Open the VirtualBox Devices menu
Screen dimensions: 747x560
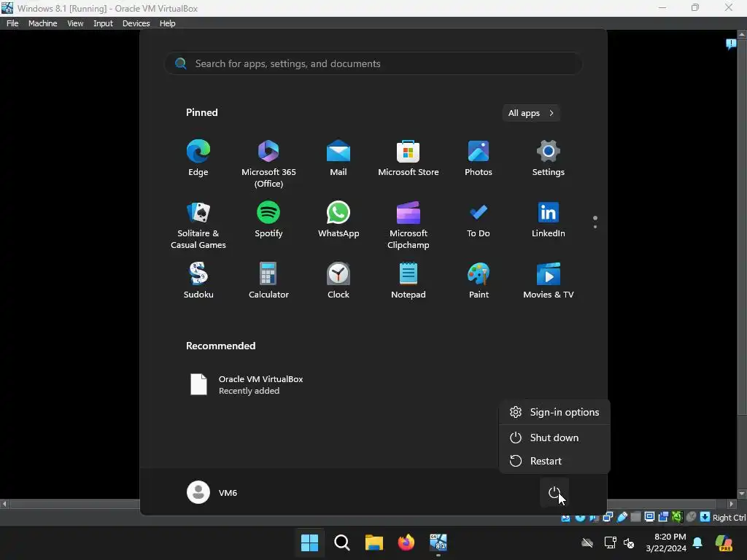136,23
